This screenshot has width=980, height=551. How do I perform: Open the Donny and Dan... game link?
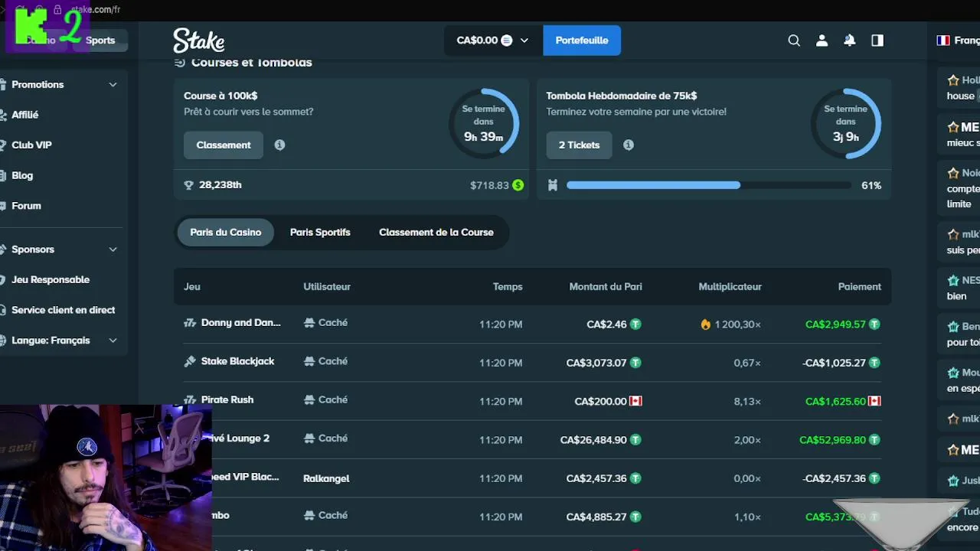[x=241, y=323]
